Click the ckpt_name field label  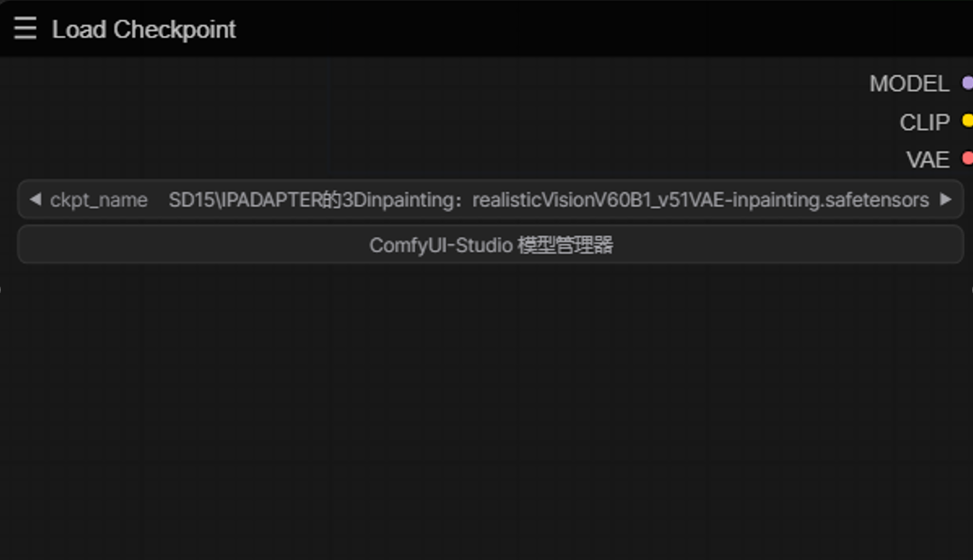coord(98,200)
